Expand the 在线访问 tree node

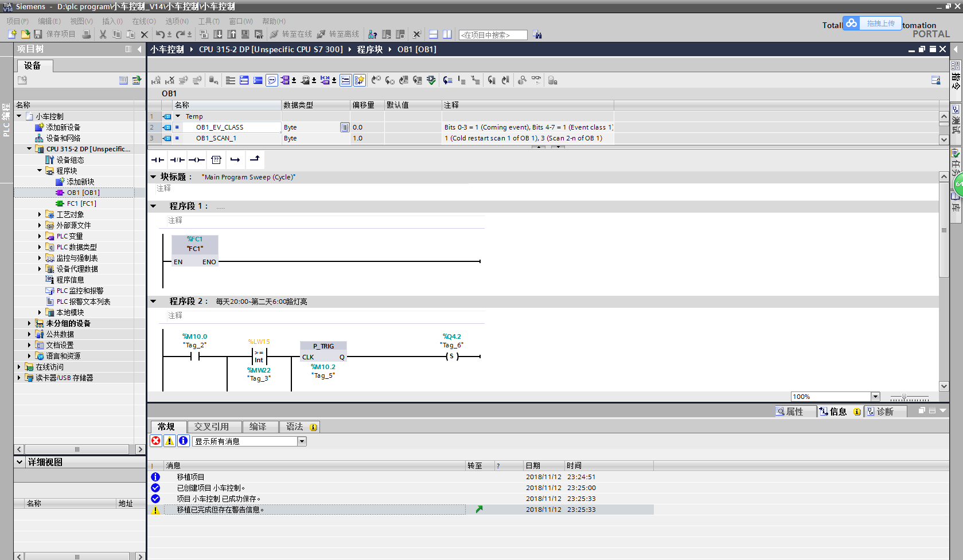[19, 367]
